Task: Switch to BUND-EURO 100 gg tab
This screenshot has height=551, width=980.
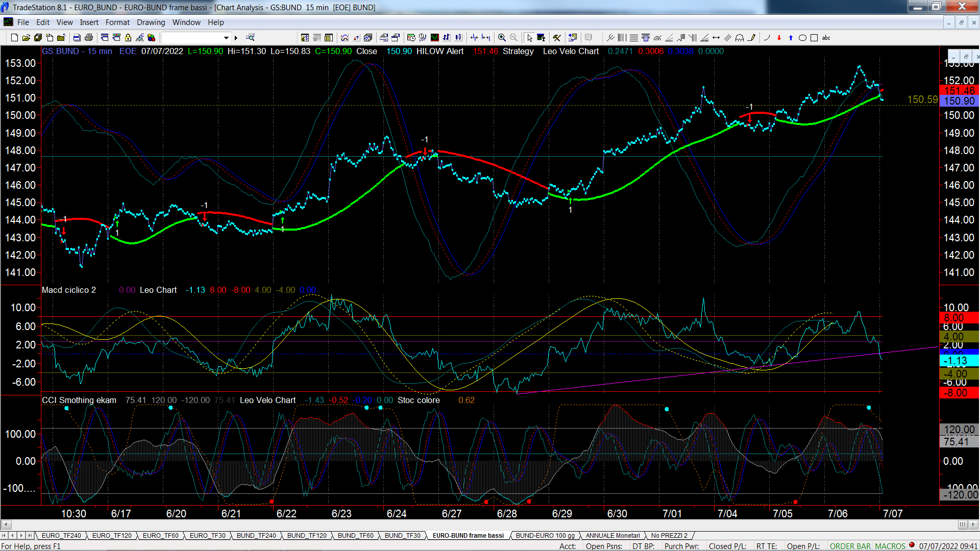Action: pyautogui.click(x=545, y=535)
